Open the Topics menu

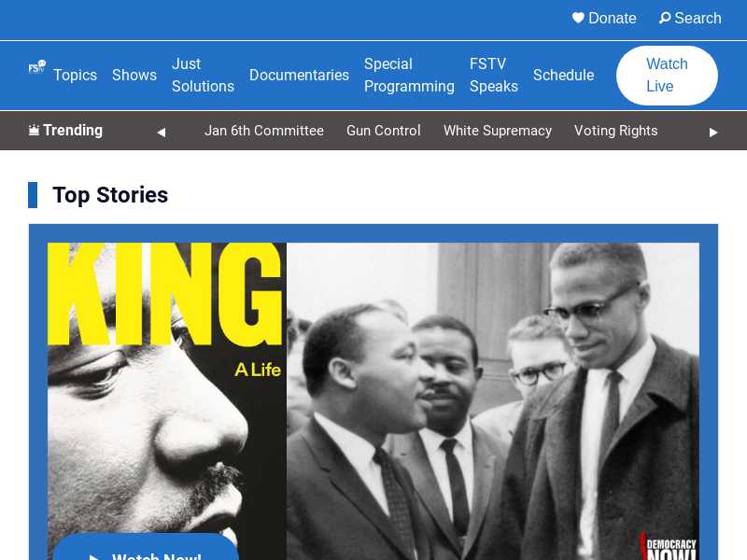click(75, 76)
